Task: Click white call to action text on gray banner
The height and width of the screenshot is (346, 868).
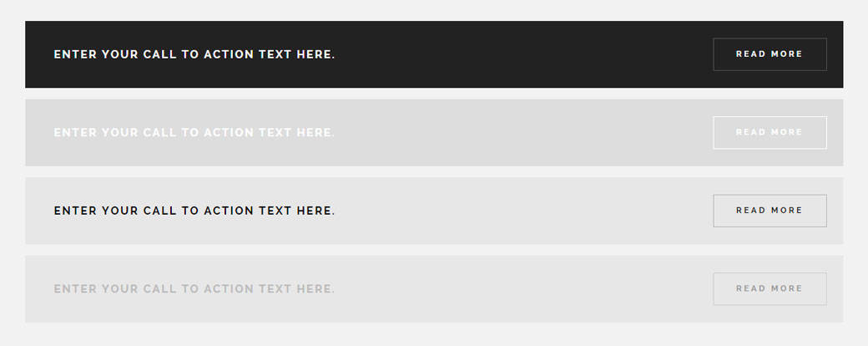Action: (194, 132)
